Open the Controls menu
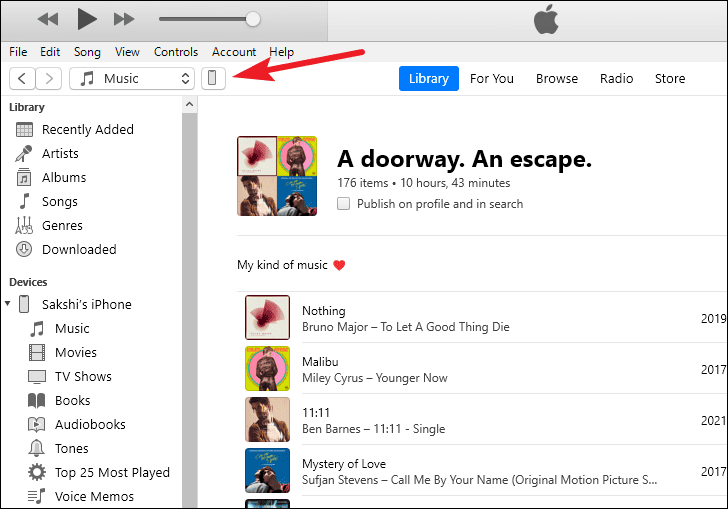This screenshot has height=509, width=728. point(176,52)
